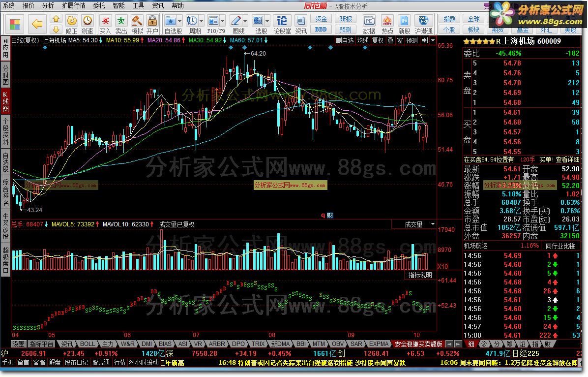Click the 选股 stock picker icon
The height and width of the screenshot is (377, 588).
coord(258,21)
